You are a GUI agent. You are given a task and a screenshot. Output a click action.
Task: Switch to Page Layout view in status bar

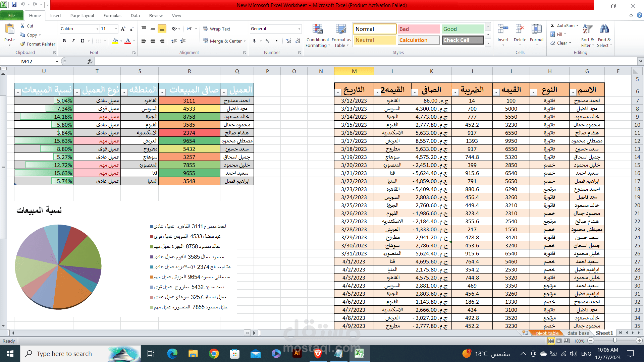(x=559, y=341)
